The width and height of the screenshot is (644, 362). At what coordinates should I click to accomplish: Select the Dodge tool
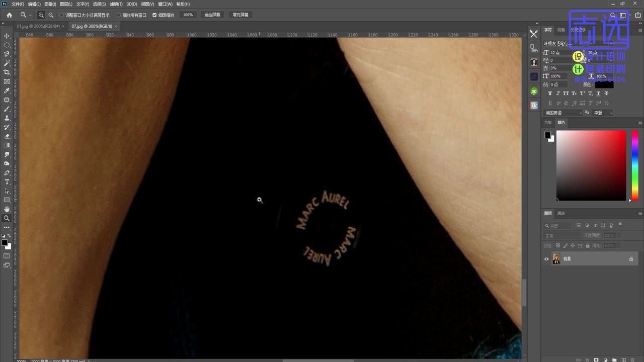[x=7, y=163]
